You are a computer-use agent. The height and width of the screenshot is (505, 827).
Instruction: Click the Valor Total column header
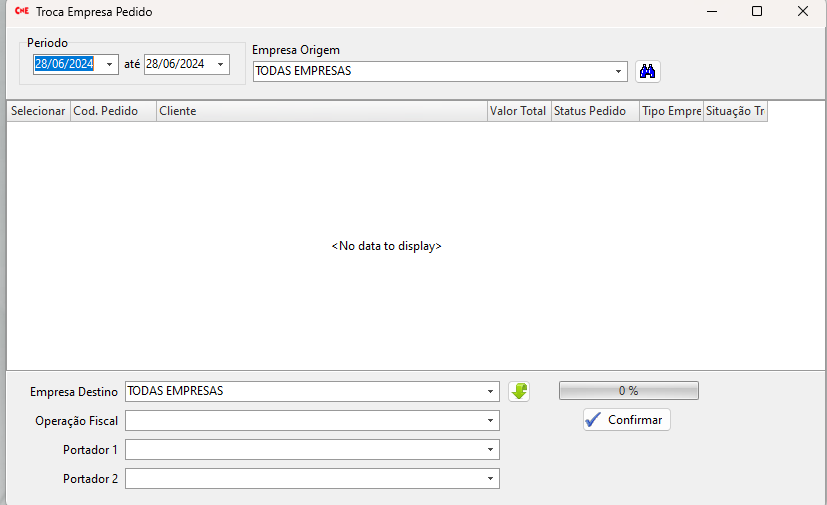518,111
